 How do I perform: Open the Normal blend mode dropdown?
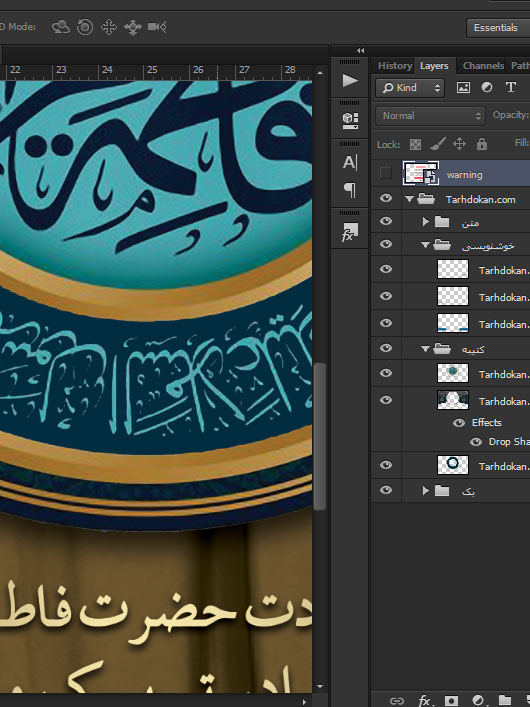430,116
